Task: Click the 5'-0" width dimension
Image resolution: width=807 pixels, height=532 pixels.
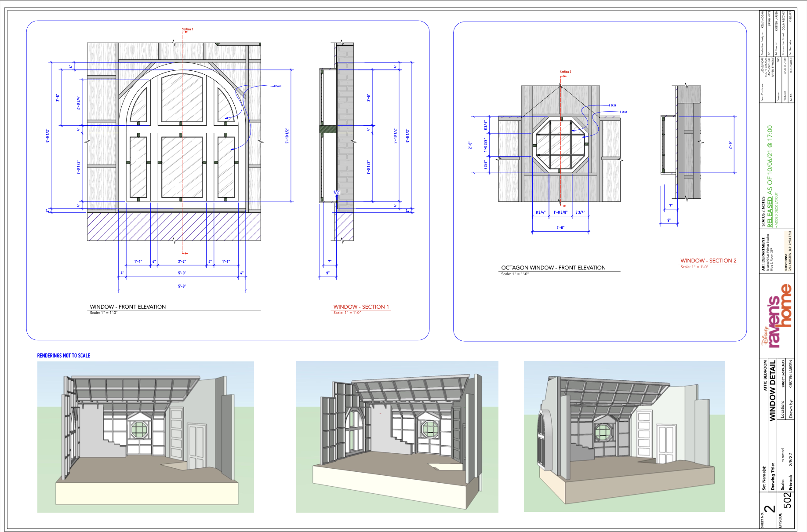Action: (182, 273)
